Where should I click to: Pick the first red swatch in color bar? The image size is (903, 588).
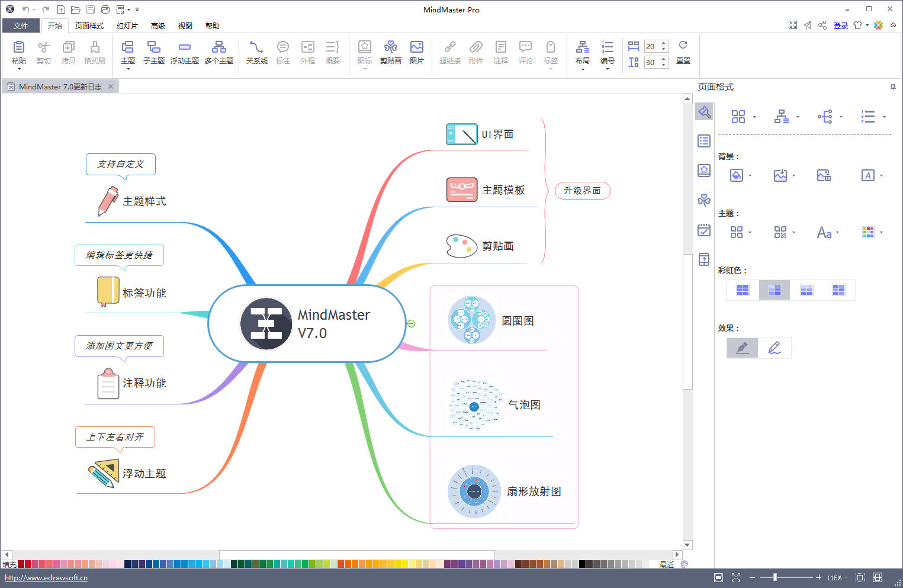(x=21, y=564)
